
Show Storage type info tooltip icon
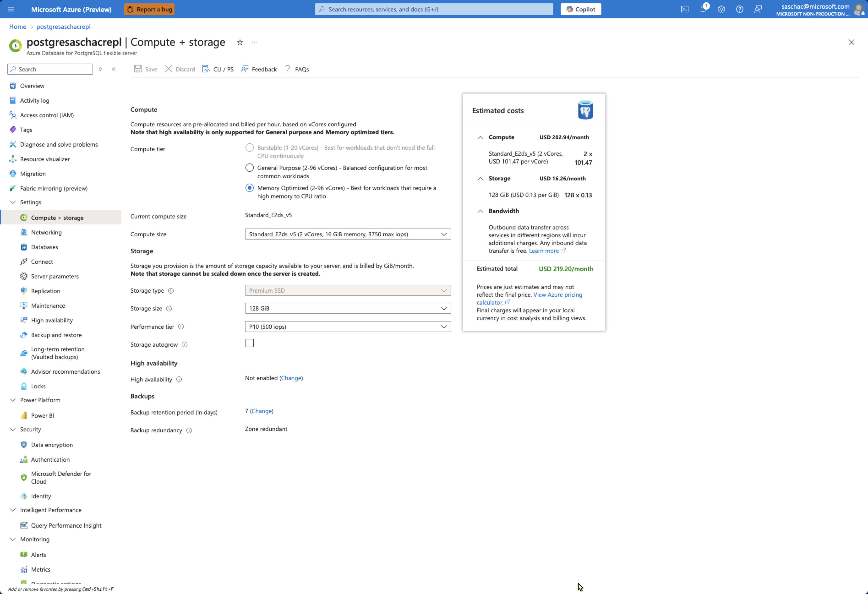(x=171, y=291)
